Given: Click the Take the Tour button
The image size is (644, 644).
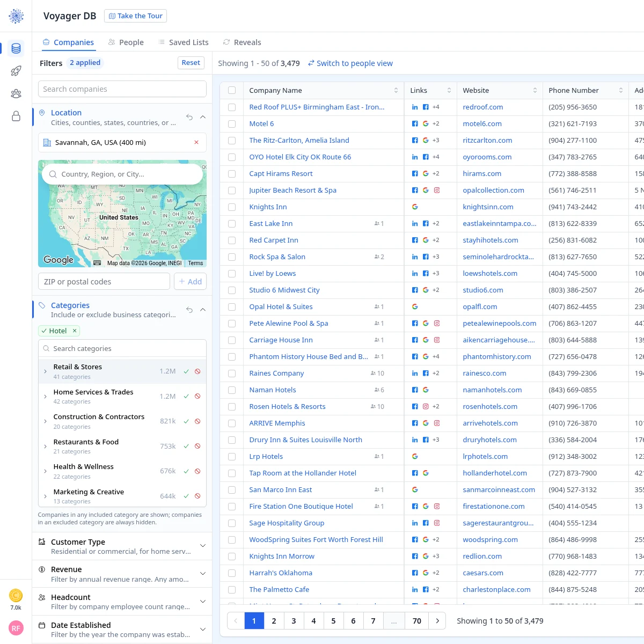Looking at the screenshot, I should (x=135, y=16).
